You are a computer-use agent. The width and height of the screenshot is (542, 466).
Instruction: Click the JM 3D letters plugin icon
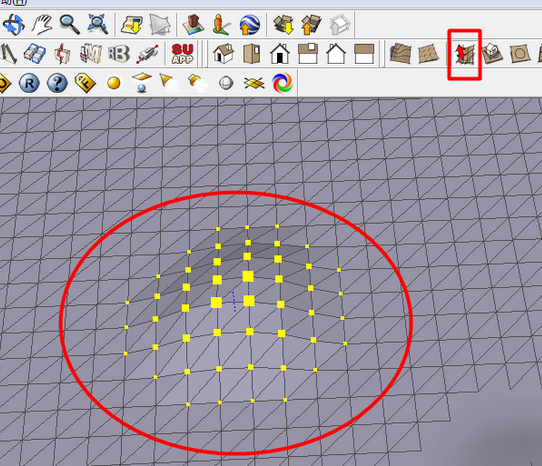[x=91, y=54]
